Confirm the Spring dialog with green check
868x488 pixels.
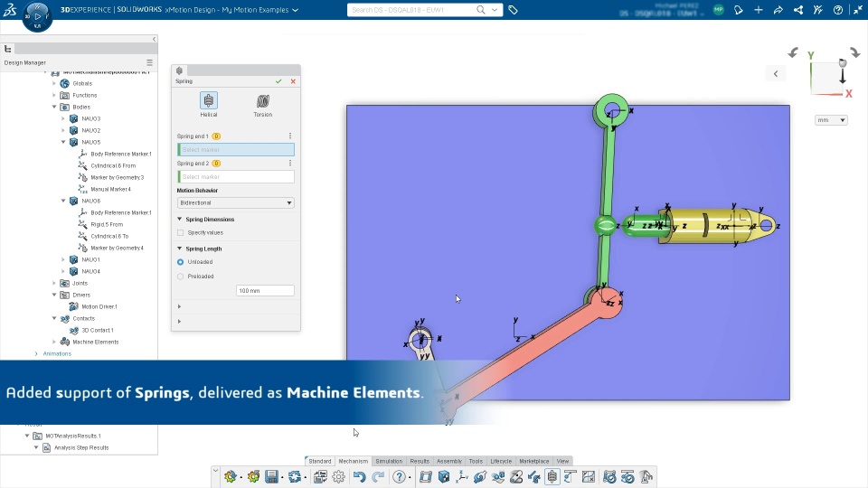(x=278, y=81)
